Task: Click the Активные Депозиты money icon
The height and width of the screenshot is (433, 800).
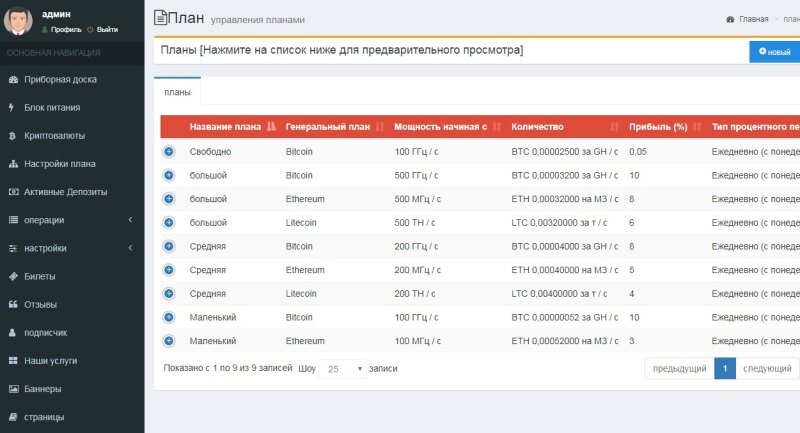Action: click(x=13, y=192)
